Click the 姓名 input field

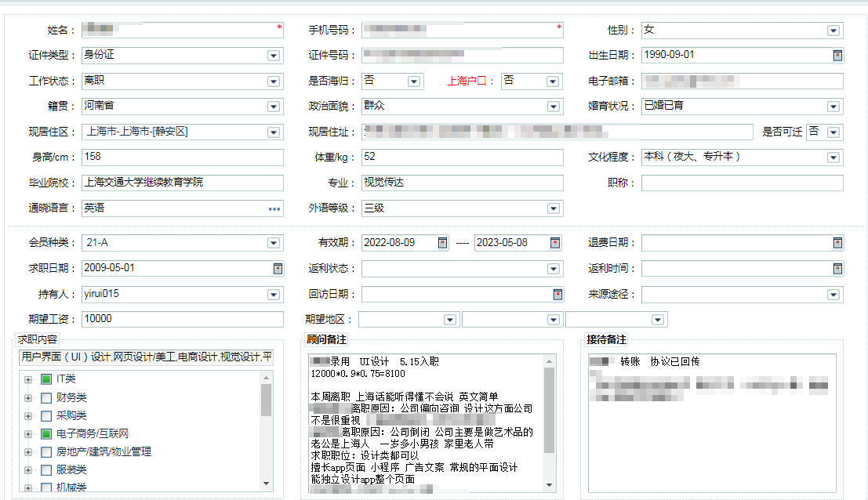[183, 30]
